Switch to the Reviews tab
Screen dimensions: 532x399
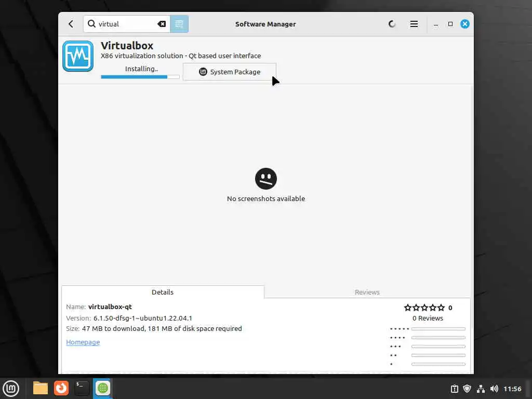click(367, 292)
